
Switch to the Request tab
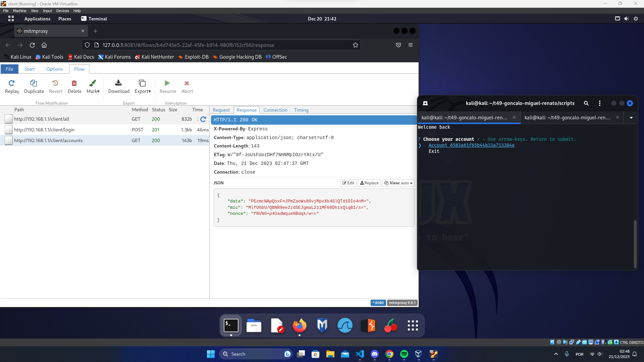pyautogui.click(x=221, y=110)
